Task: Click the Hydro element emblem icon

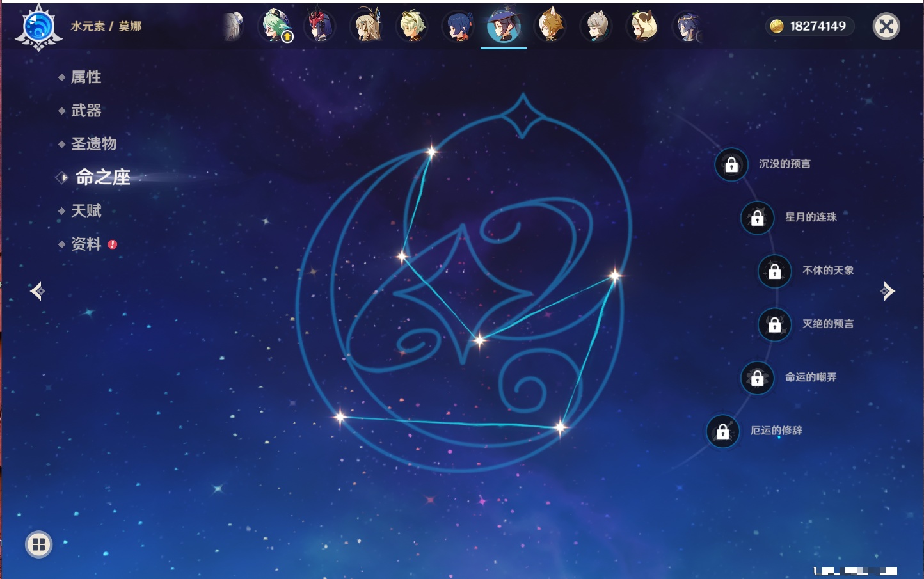Action: (38, 27)
